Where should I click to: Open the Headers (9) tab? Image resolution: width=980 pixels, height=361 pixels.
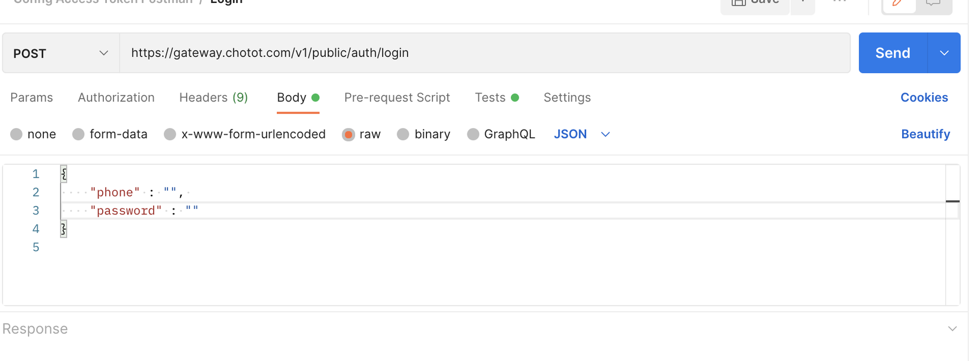[213, 97]
